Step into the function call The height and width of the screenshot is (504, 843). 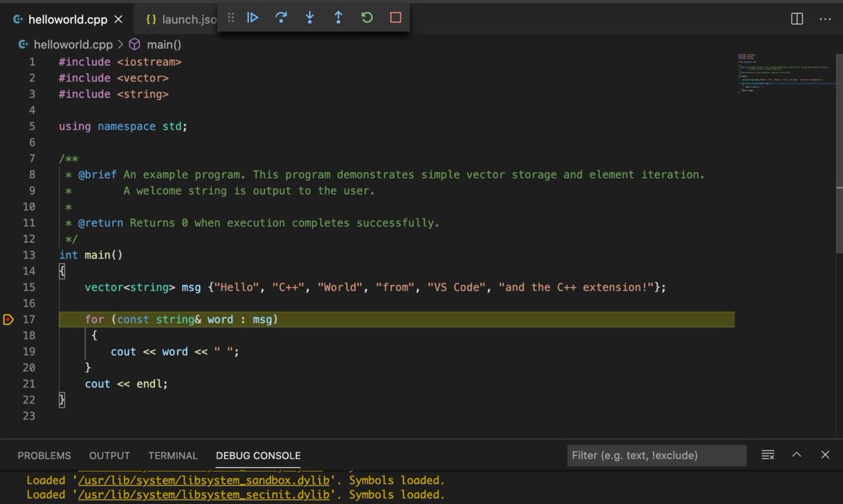[310, 18]
